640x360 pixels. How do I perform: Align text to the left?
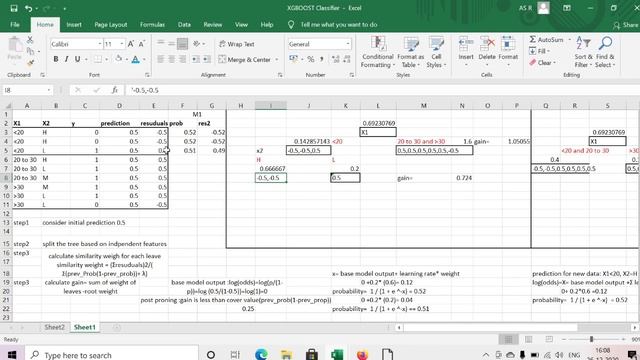click(x=161, y=60)
